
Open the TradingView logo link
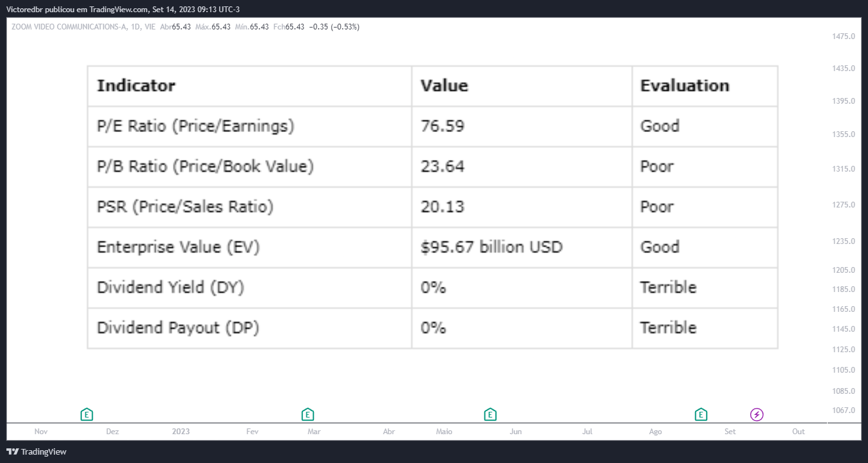tap(37, 451)
